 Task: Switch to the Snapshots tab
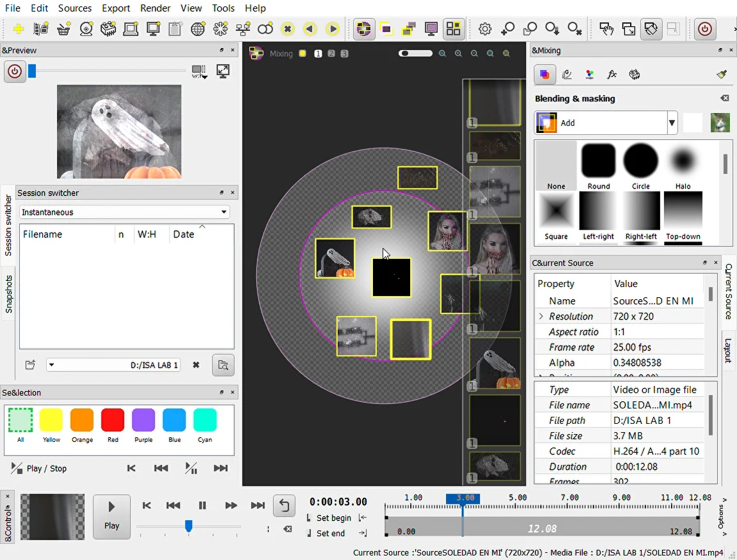8,295
